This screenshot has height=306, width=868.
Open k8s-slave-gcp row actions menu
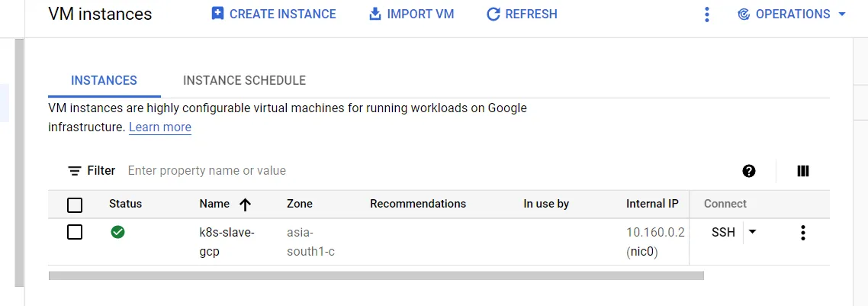(802, 233)
